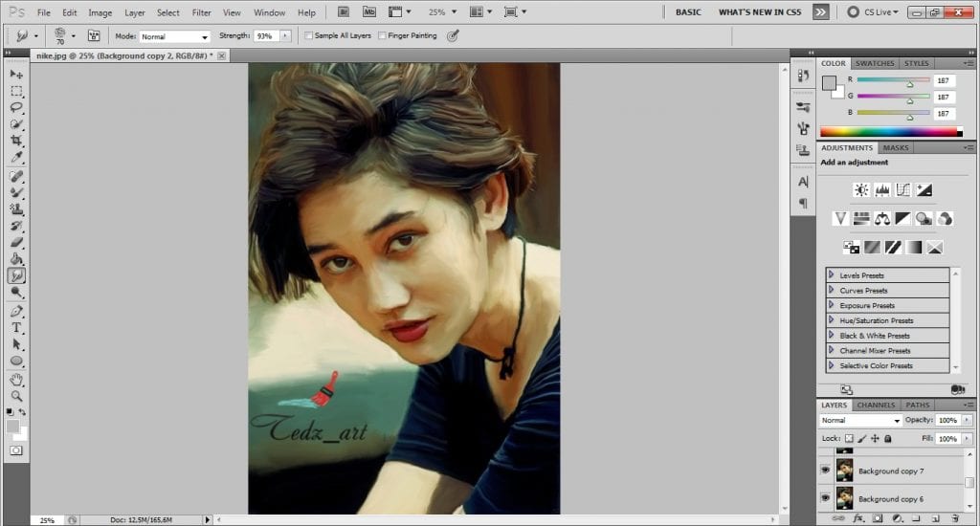Check the Finger Painting option

click(382, 35)
